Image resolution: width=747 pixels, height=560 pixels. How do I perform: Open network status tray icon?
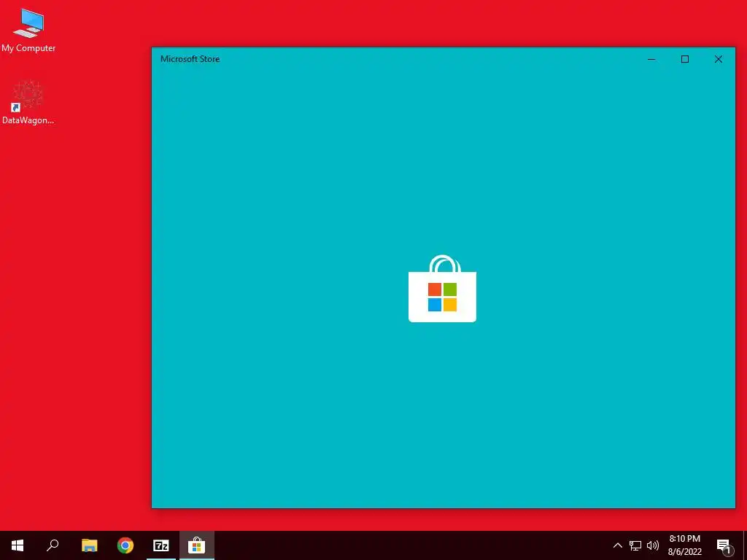tap(635, 545)
